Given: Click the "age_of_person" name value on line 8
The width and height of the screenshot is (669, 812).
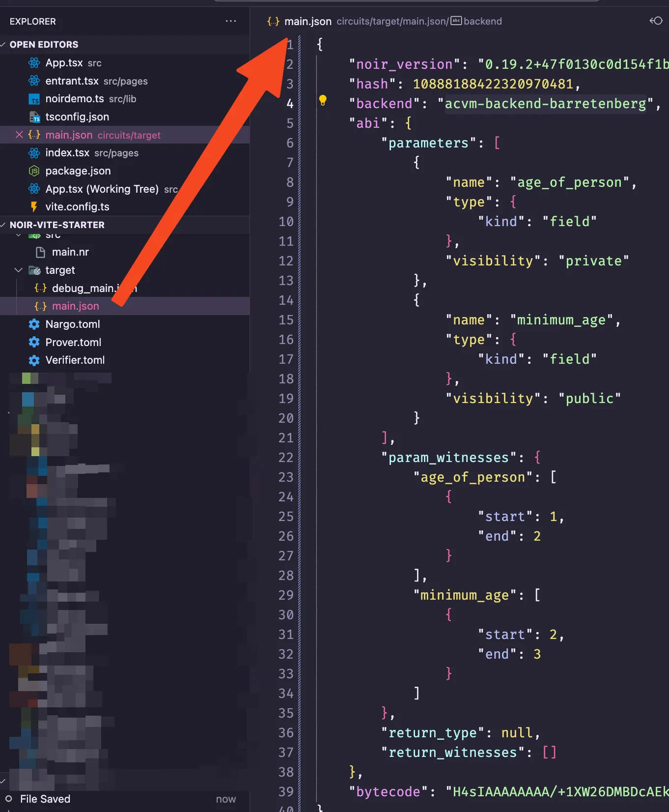Looking at the screenshot, I should coord(570,182).
